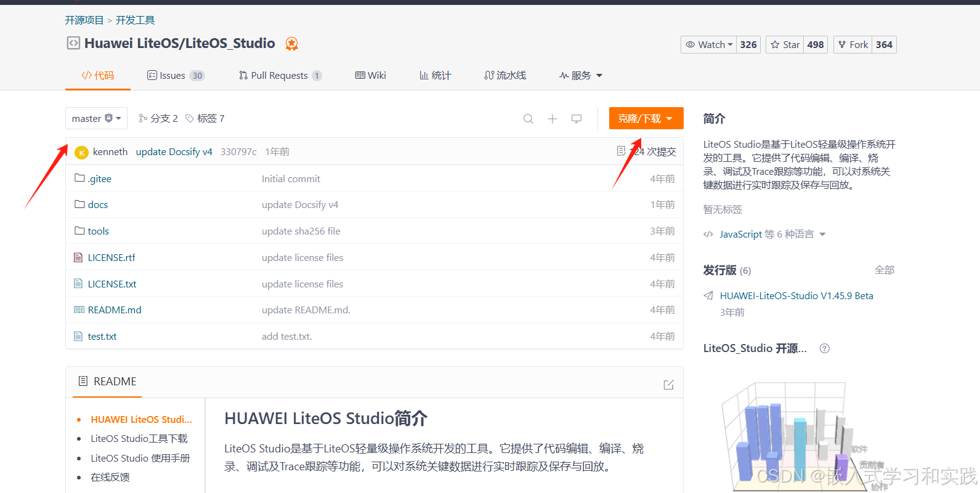The image size is (980, 493).
Task: Click 全部 to view all releases
Action: coord(885,270)
